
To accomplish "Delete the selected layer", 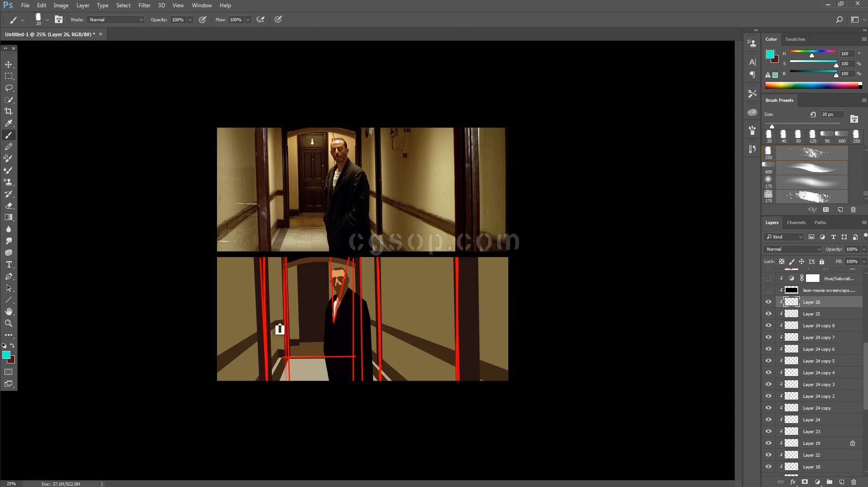I will 854,482.
